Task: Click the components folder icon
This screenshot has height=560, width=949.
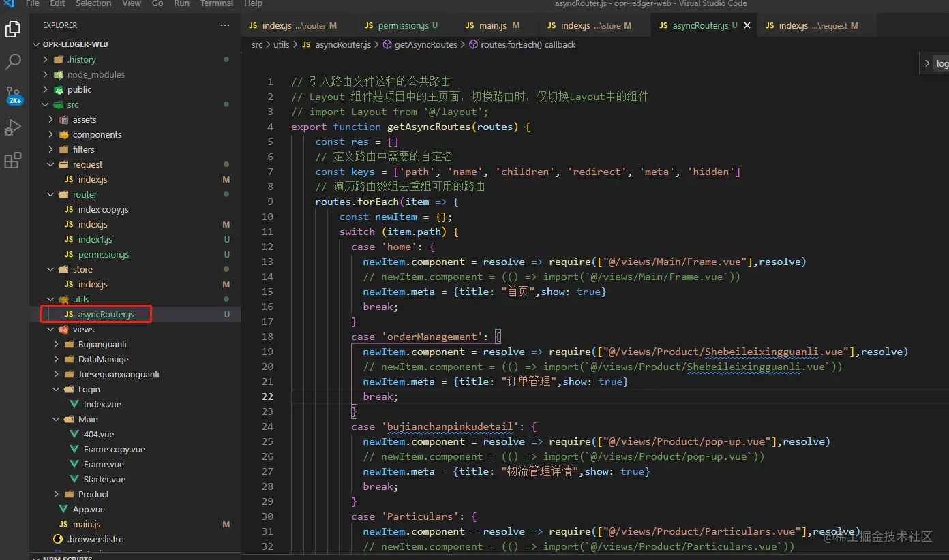Action: click(x=63, y=134)
